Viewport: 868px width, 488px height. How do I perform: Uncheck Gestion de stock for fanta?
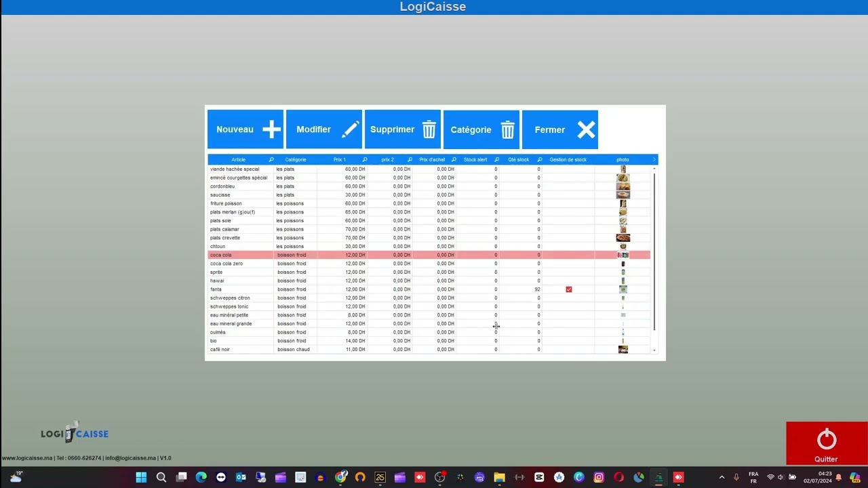[x=569, y=289]
